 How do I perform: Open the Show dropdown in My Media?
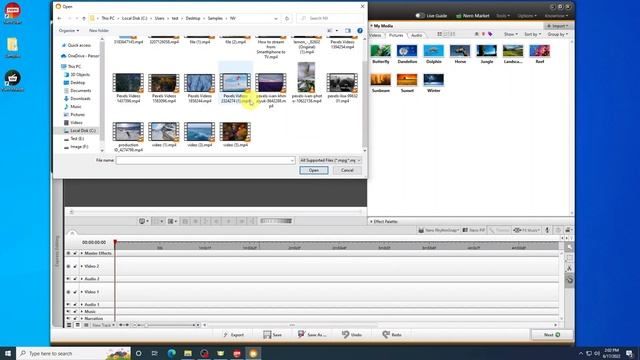point(510,34)
